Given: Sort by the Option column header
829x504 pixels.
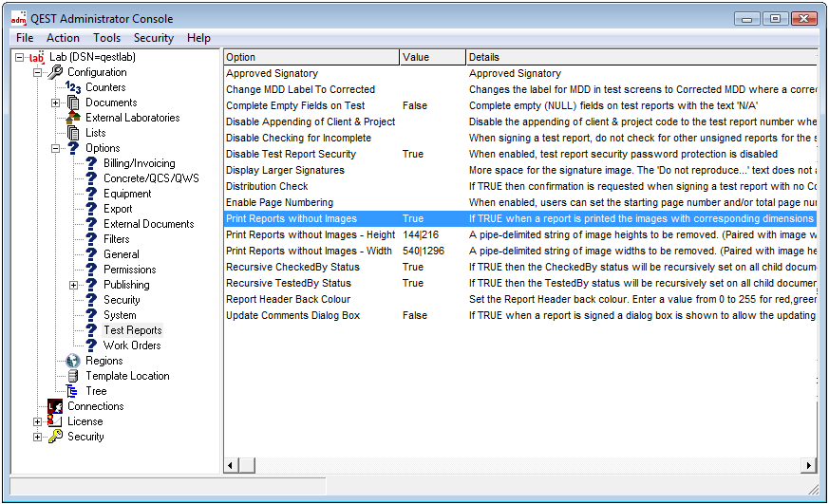Looking at the screenshot, I should (x=311, y=57).
